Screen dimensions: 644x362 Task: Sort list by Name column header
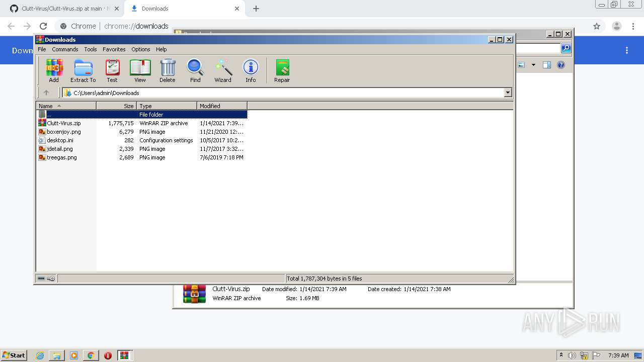66,106
